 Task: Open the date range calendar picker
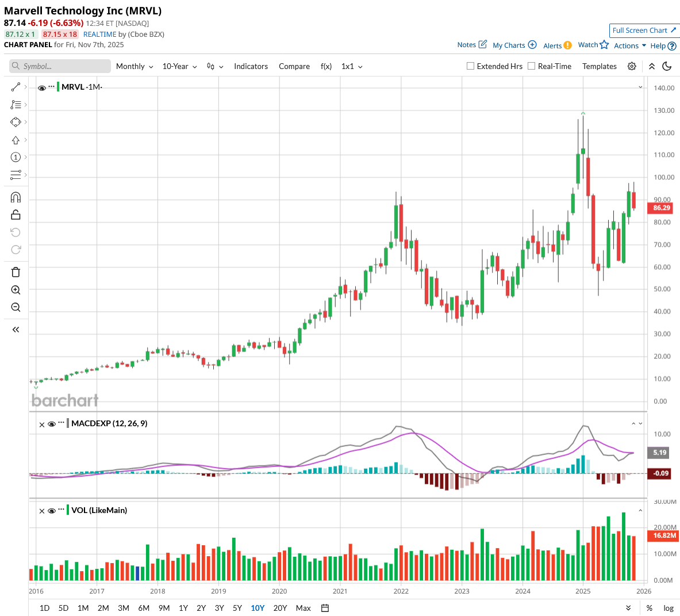click(325, 608)
